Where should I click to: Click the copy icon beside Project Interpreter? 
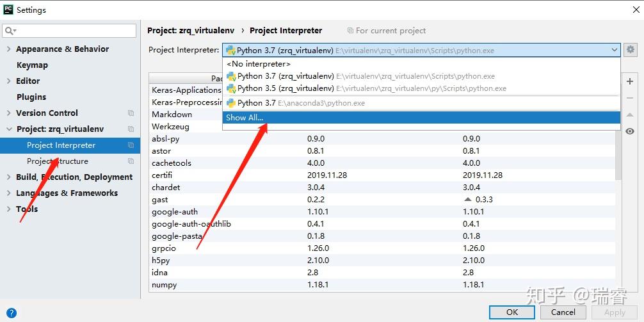click(x=131, y=145)
